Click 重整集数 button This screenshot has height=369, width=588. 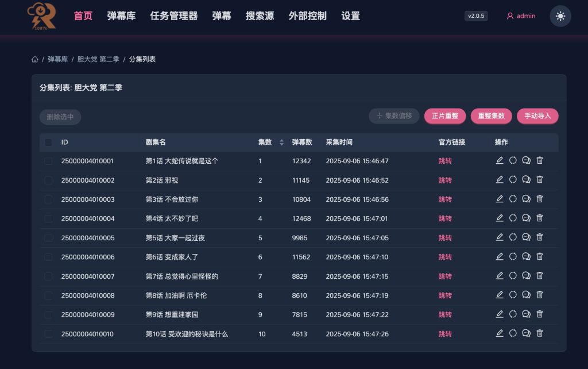[492, 116]
